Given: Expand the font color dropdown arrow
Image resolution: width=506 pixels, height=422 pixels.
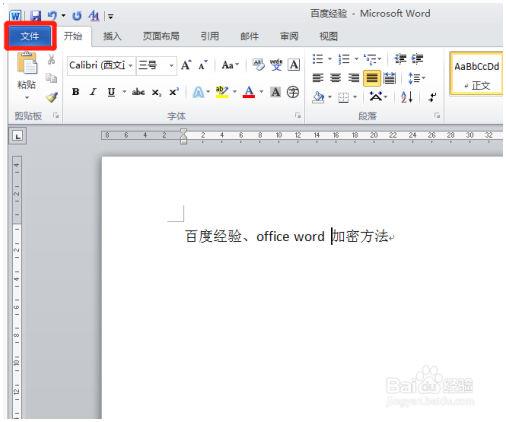Looking at the screenshot, I should 261,92.
